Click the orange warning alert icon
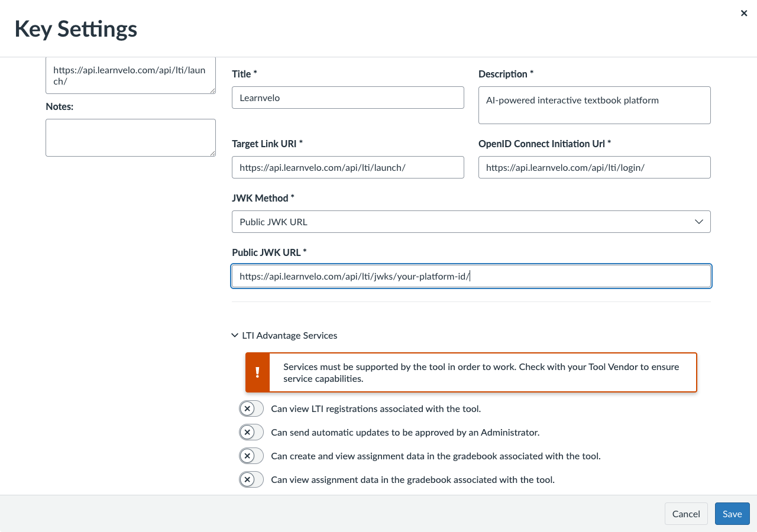This screenshot has height=532, width=757. tap(258, 372)
